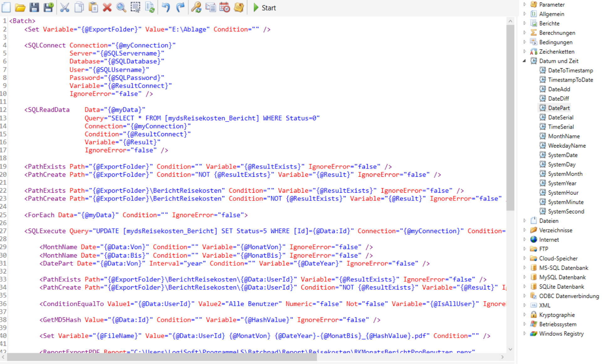Click the new file icon

[6, 7]
